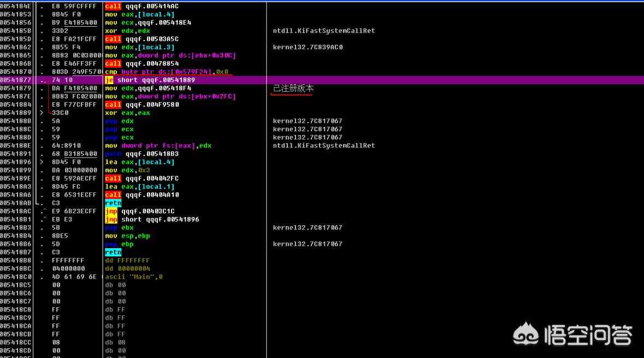Click the call qqqf.00404A10 instruction
The image size is (644, 358).
(141, 195)
